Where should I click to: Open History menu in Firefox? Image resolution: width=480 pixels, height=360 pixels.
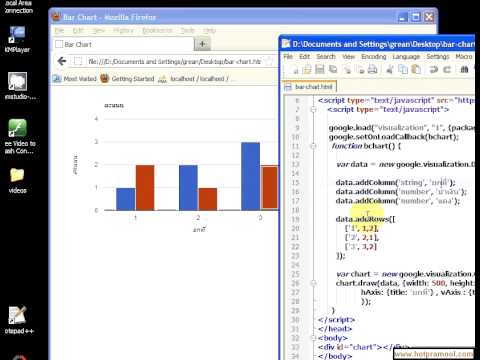coord(123,31)
